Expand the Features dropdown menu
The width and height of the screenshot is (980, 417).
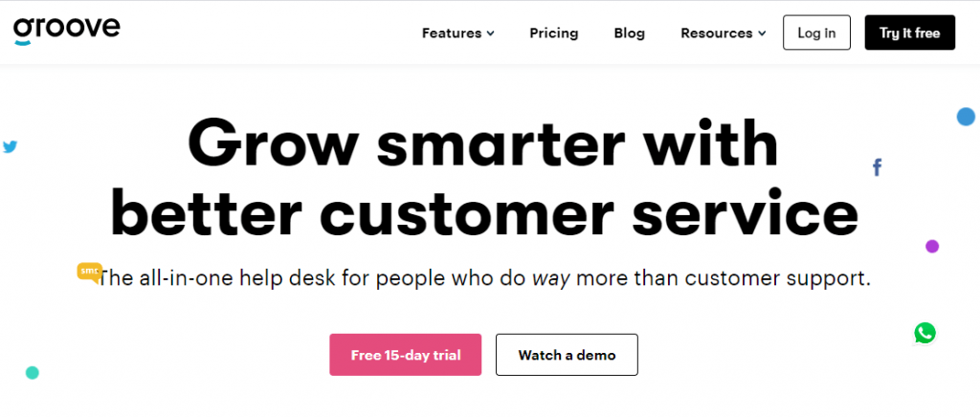pos(458,33)
